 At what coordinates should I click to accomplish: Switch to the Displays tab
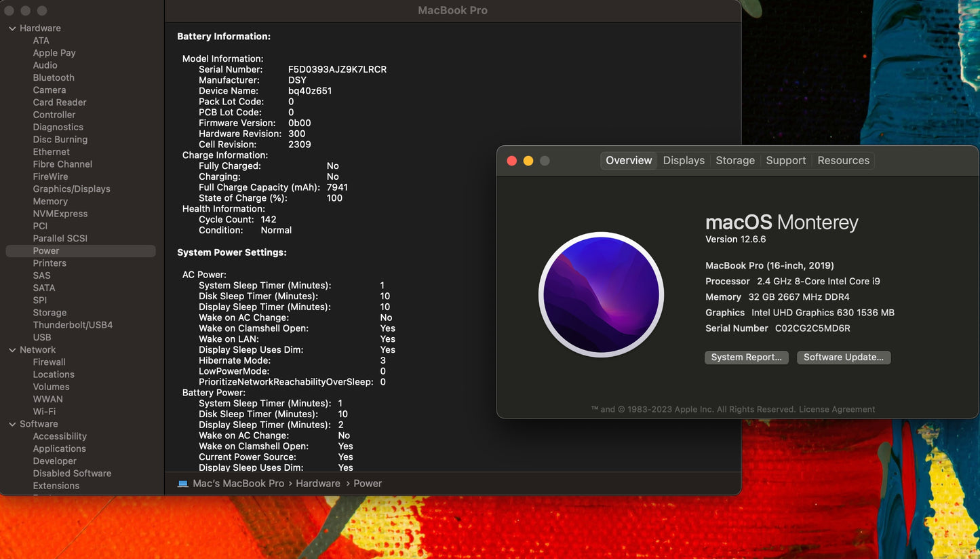coord(684,161)
